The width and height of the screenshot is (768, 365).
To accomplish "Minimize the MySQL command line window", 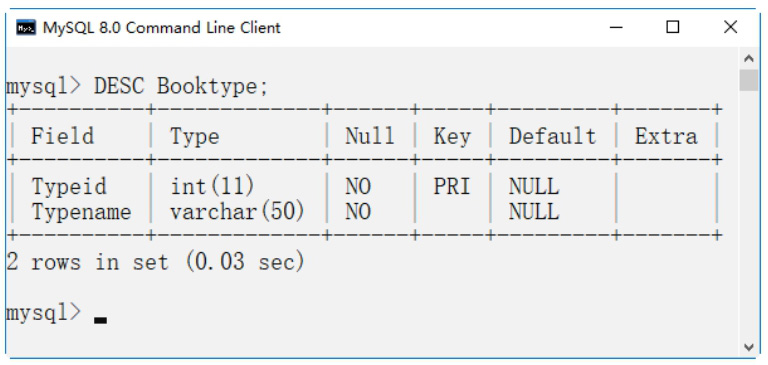I will click(616, 27).
